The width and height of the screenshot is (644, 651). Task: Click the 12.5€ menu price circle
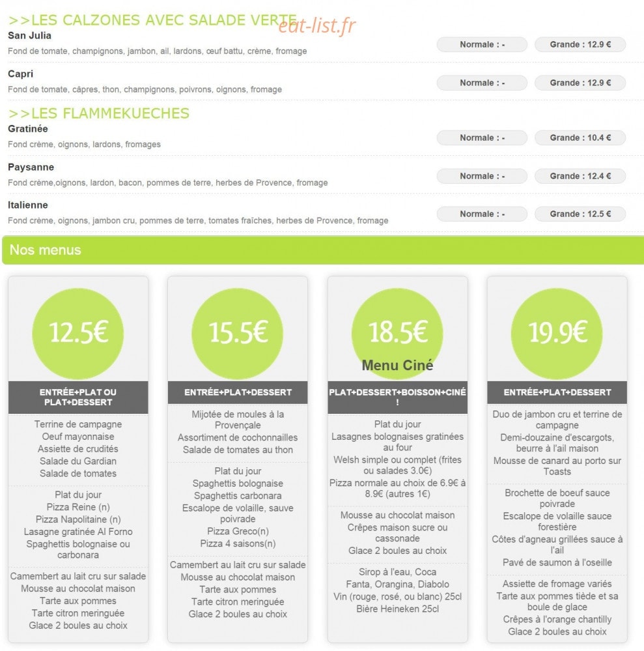[78, 334]
